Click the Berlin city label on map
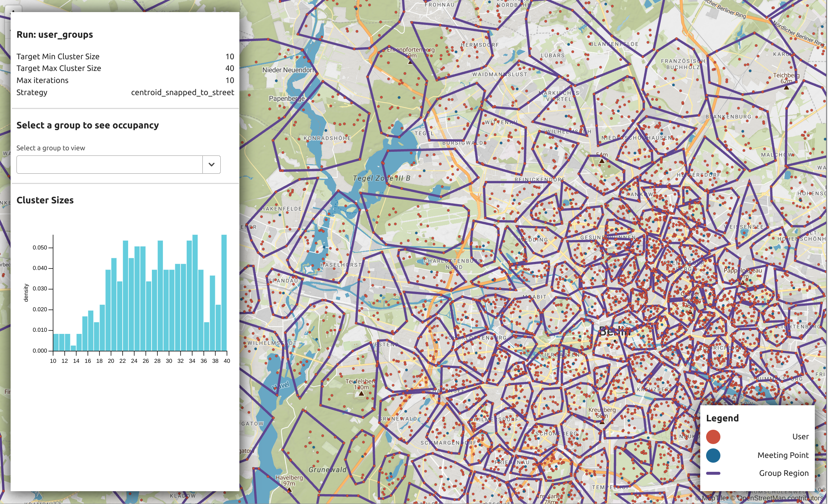This screenshot has height=504, width=828. (615, 331)
